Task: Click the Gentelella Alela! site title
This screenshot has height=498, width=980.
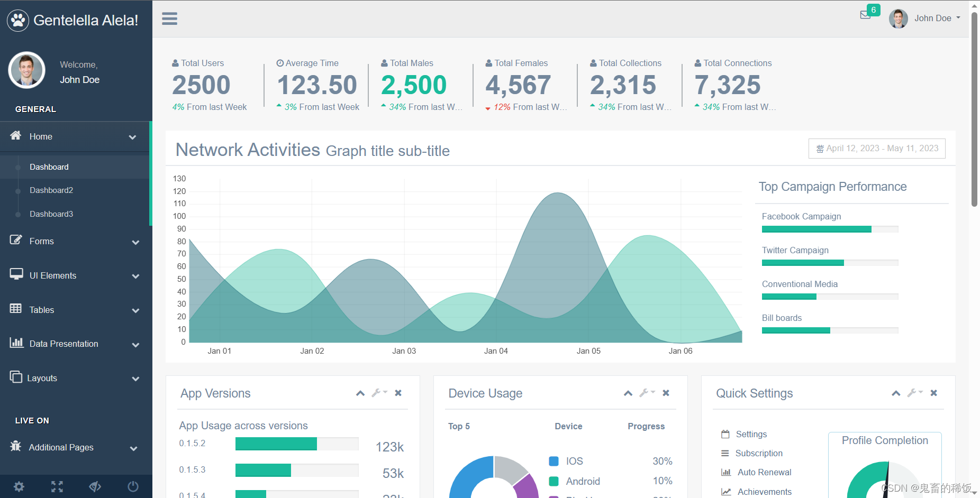Action: click(x=86, y=20)
